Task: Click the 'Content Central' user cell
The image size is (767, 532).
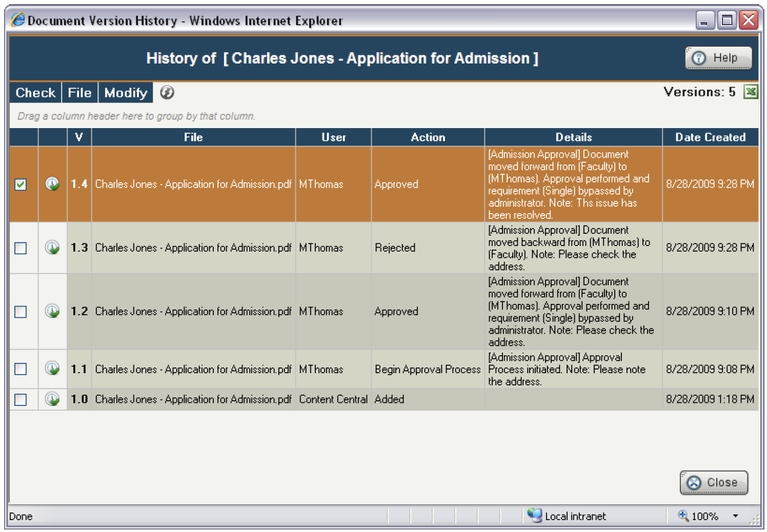Action: pos(333,399)
